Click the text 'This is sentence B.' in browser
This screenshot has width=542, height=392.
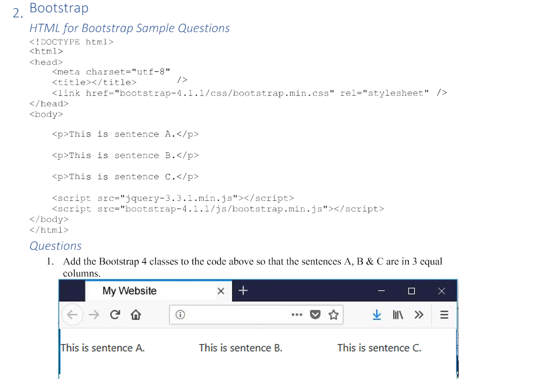point(240,348)
